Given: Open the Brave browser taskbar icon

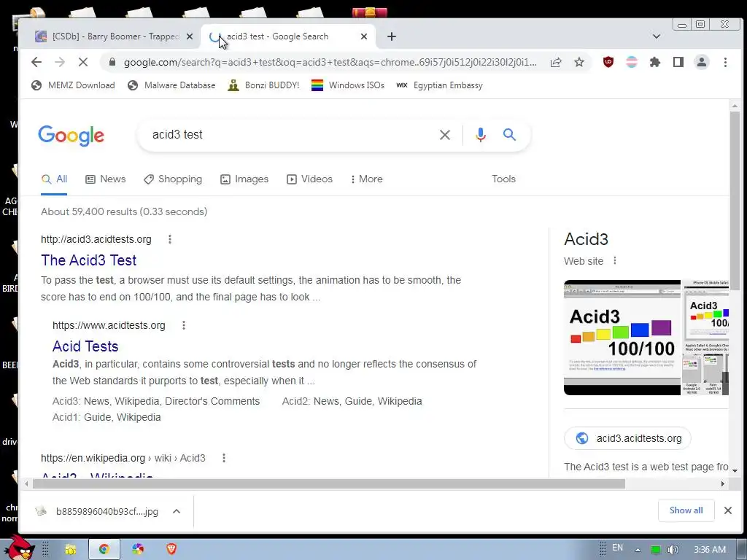Looking at the screenshot, I should tap(171, 549).
